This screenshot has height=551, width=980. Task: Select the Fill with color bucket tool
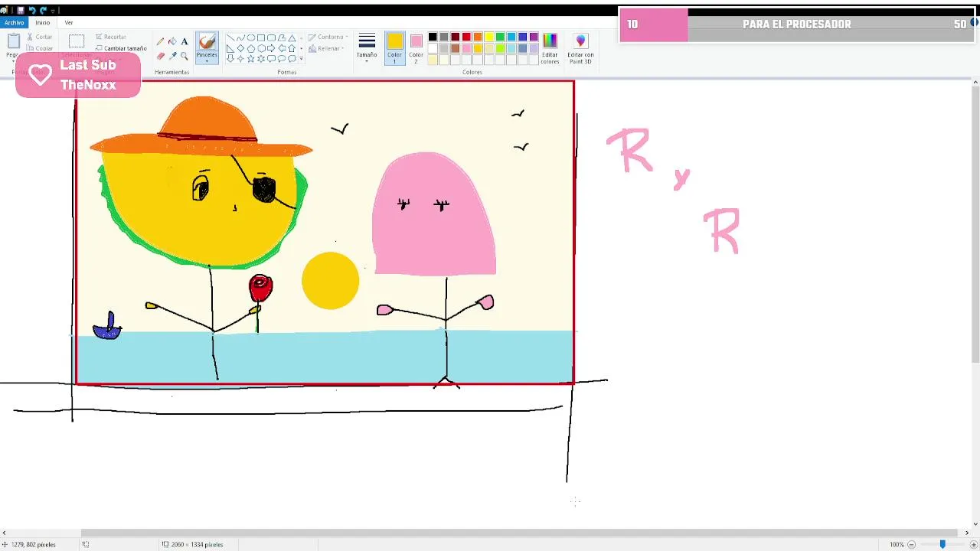(x=172, y=41)
